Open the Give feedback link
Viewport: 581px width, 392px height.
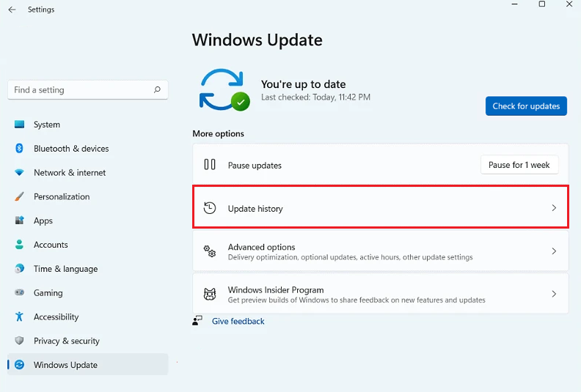pyautogui.click(x=238, y=321)
